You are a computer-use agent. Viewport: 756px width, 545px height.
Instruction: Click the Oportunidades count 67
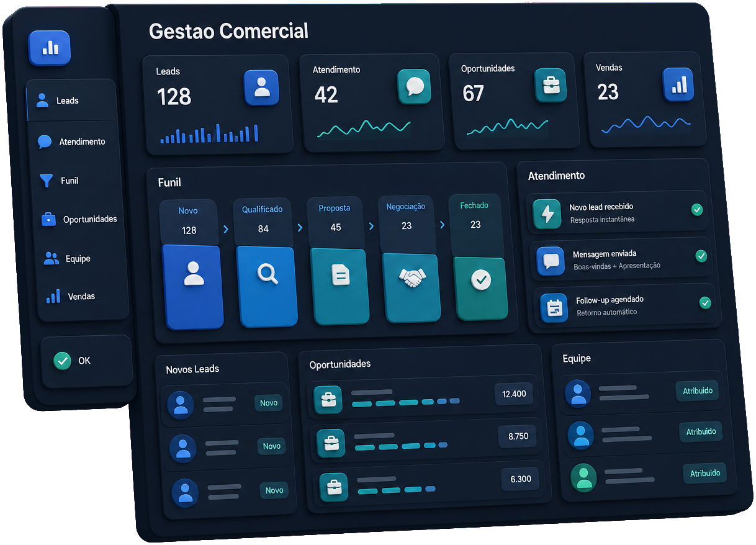[473, 93]
